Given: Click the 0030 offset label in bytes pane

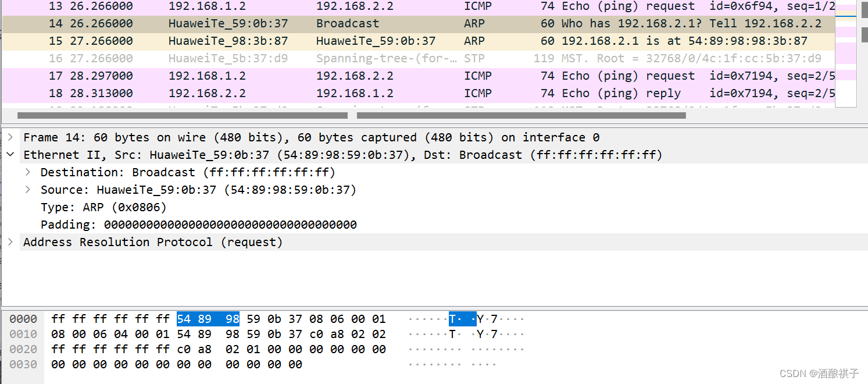Looking at the screenshot, I should tap(24, 364).
